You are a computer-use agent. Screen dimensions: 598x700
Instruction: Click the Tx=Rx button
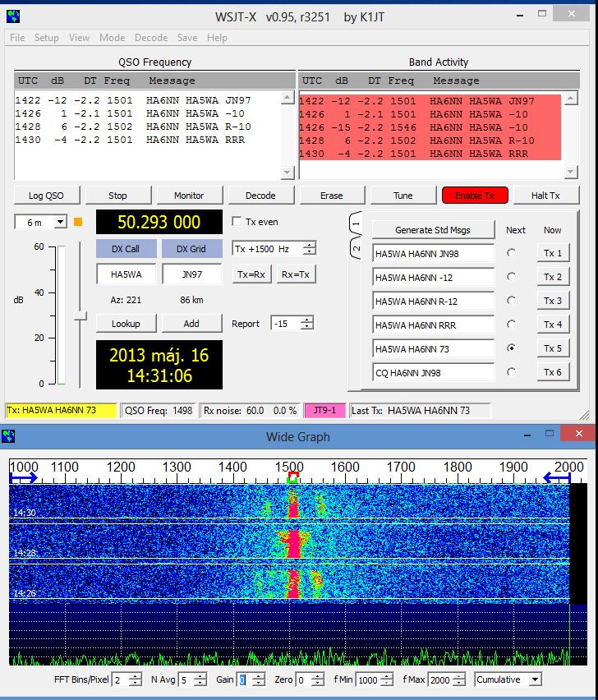(x=251, y=274)
